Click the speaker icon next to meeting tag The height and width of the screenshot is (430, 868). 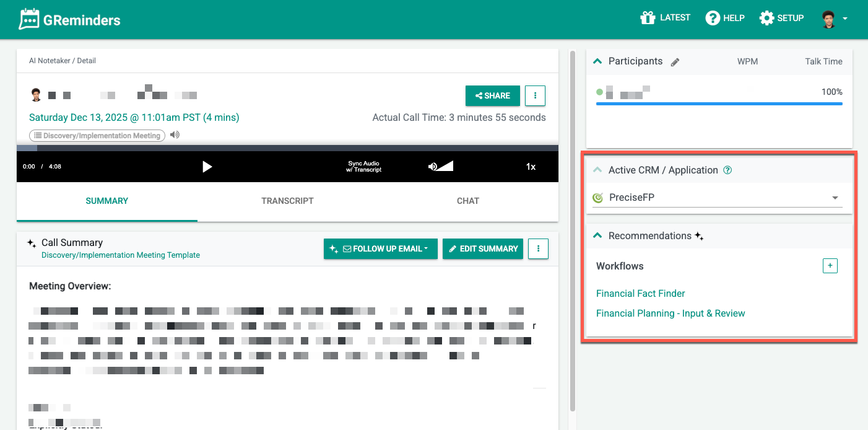[175, 135]
